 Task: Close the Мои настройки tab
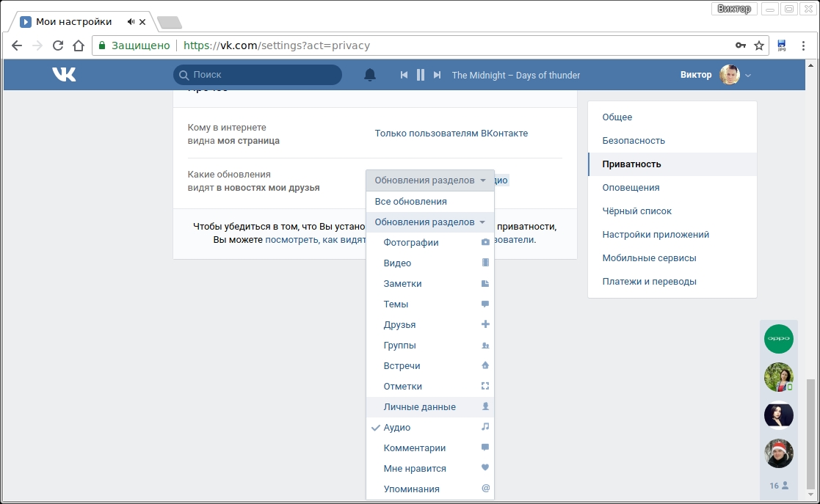(142, 22)
